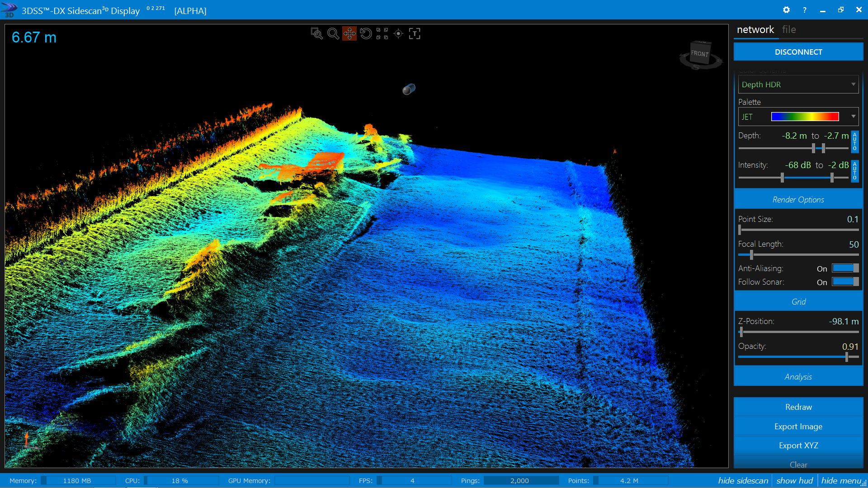Open the JET palette dropdown
The image size is (868, 488).
coord(798,117)
